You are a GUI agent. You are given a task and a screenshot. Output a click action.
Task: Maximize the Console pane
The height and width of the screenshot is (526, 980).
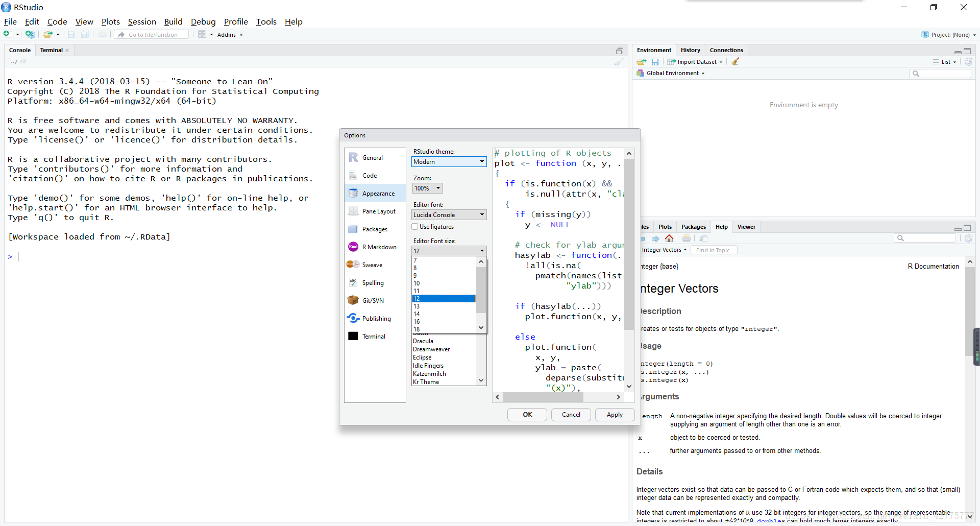click(620, 51)
